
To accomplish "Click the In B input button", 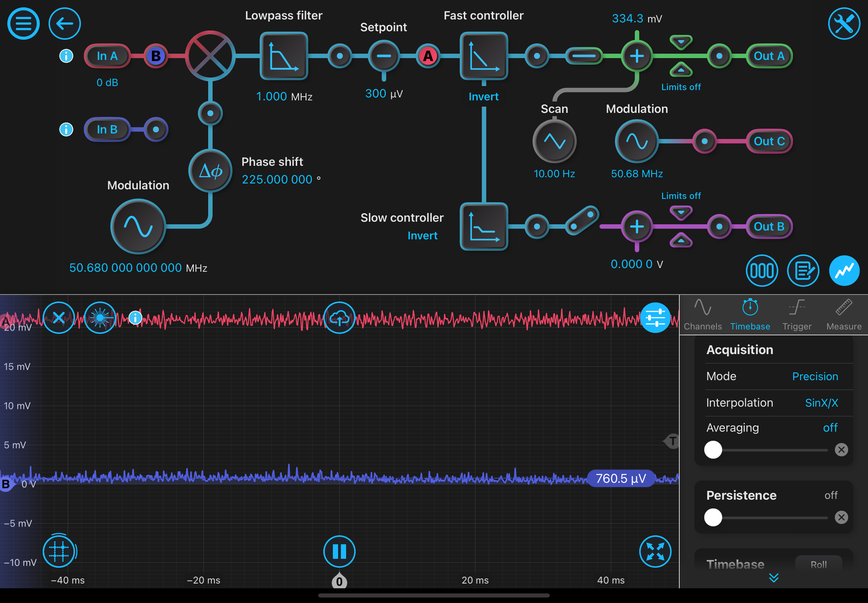I will click(107, 129).
